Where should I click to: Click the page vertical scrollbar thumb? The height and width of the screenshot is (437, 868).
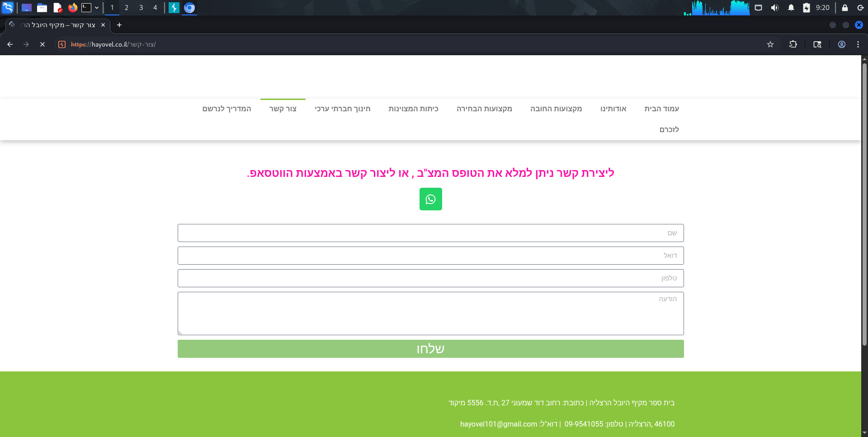[x=864, y=204]
